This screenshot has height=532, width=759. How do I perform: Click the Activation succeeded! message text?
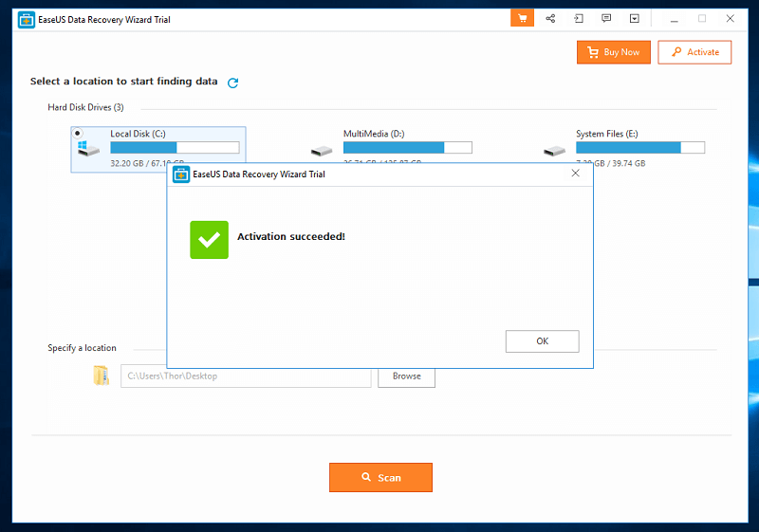[x=291, y=236]
